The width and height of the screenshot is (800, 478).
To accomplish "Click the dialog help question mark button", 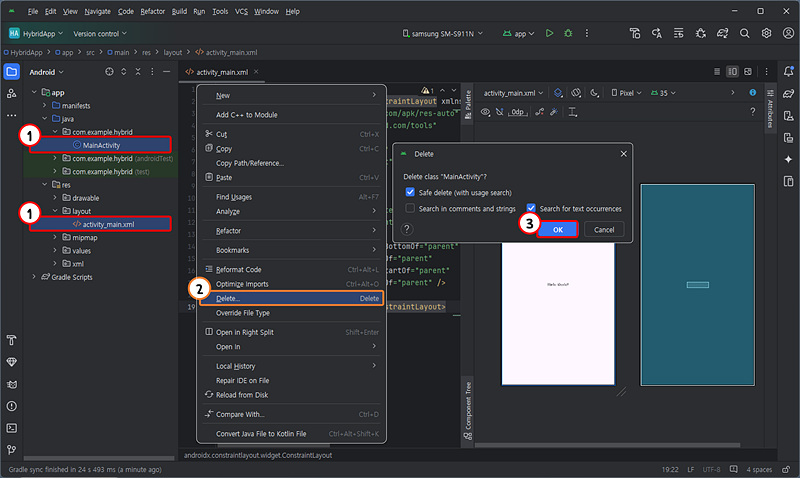I will click(407, 229).
